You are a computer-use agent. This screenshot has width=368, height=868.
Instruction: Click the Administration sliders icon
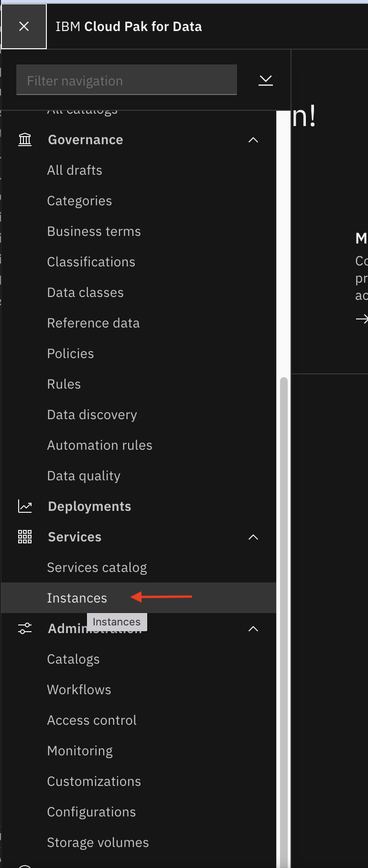[25, 628]
